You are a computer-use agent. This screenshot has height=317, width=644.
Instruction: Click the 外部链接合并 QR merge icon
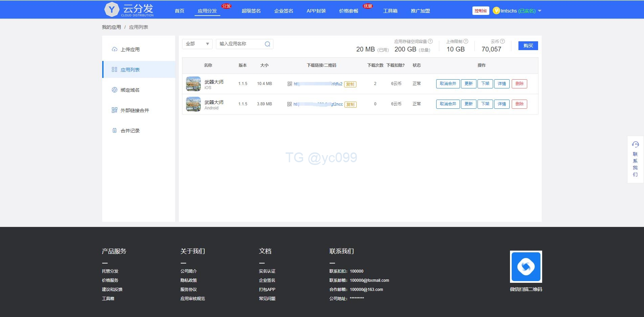tap(114, 110)
